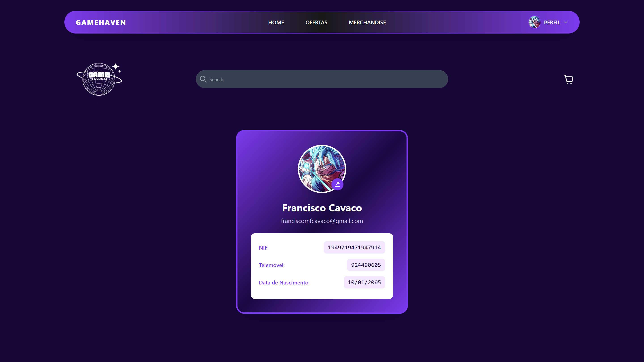Click the GAMEHAVEN brand text
The image size is (644, 362).
101,23
